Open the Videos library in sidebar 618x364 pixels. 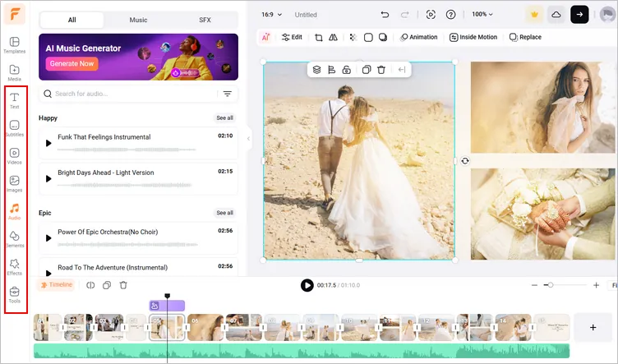15,156
